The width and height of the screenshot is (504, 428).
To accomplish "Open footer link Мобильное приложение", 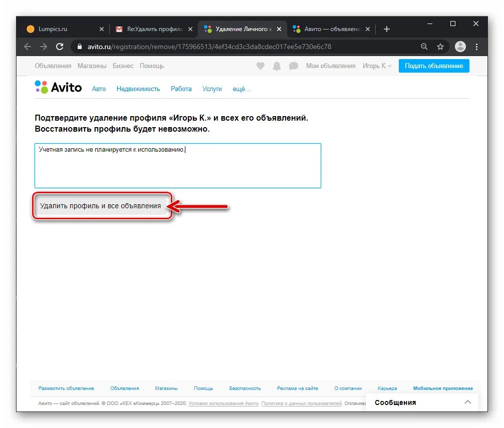I will click(443, 388).
